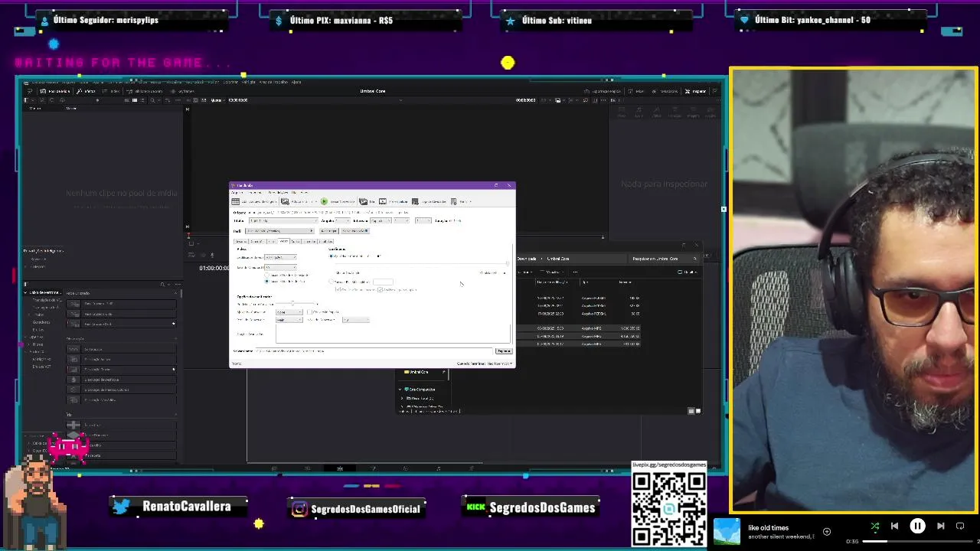Toggle Resolve's Mixer panel button
Viewport: 980px width, 551px height.
pyautogui.click(x=635, y=91)
